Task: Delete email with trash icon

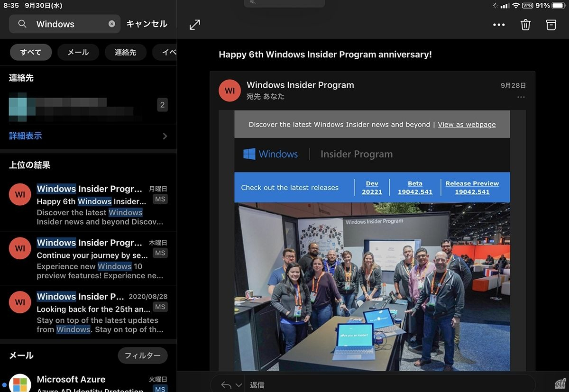Action: coord(525,25)
